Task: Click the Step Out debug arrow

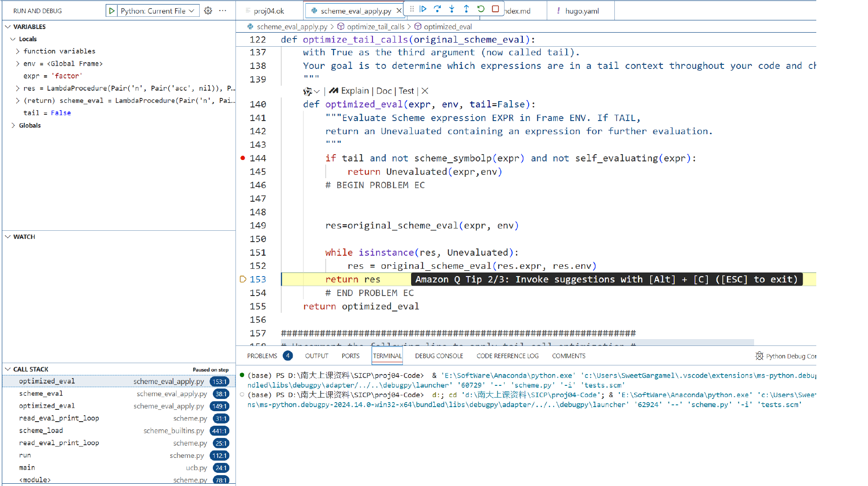Action: tap(466, 9)
